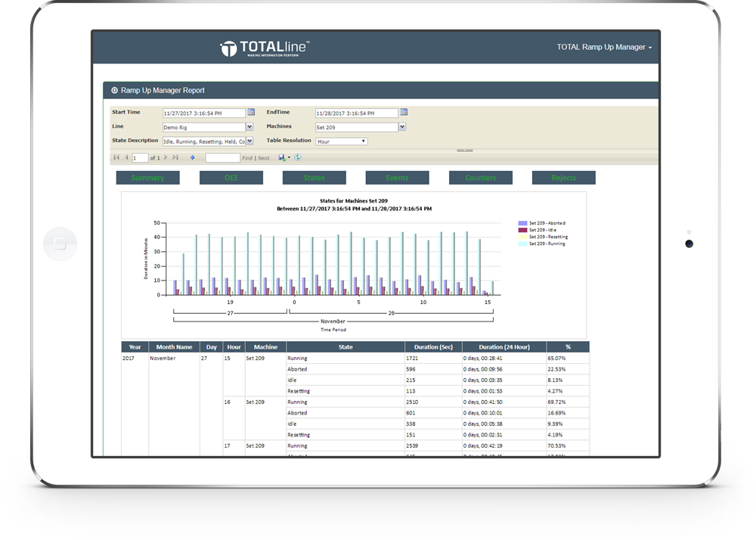Refresh the report with green arrows icon
The height and width of the screenshot is (540, 756).
point(298,157)
